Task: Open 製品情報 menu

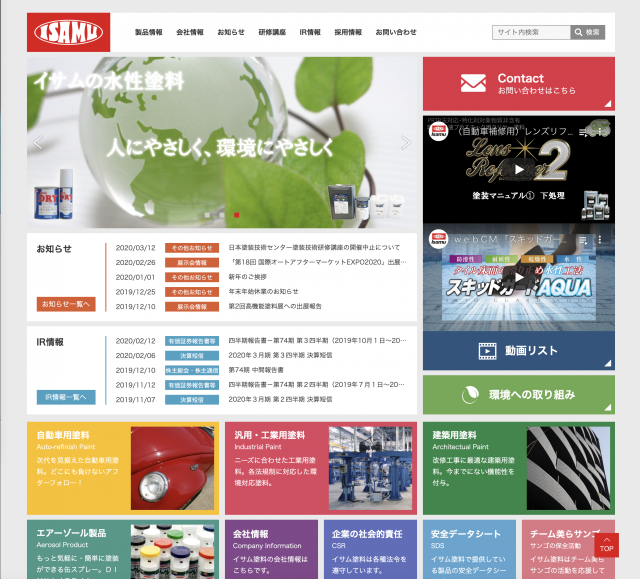Action: [x=149, y=32]
